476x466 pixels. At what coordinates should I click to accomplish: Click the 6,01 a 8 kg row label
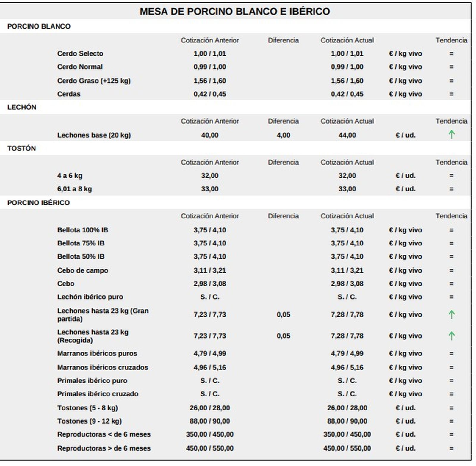pos(74,189)
